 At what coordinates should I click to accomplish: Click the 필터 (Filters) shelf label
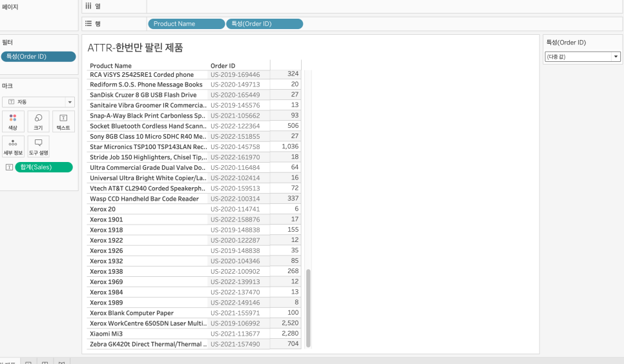click(7, 42)
